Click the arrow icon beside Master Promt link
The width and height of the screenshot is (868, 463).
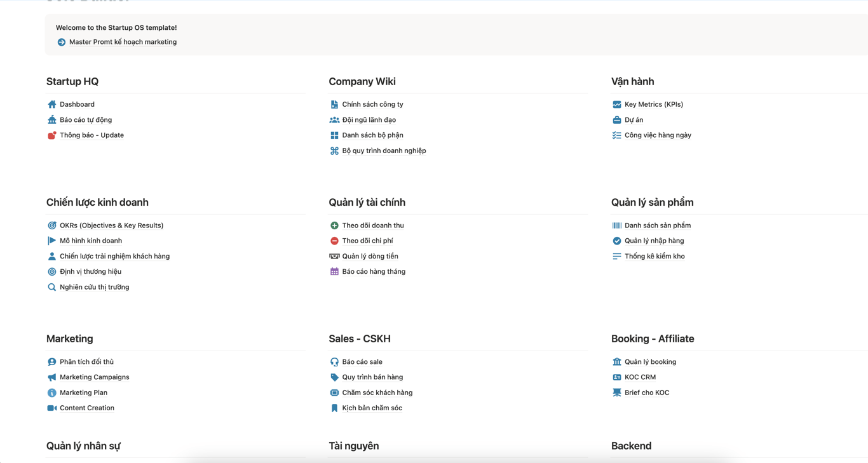tap(62, 42)
